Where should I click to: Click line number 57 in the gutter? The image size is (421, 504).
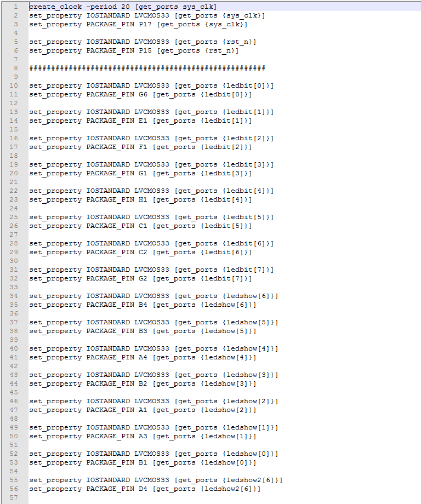pos(14,497)
